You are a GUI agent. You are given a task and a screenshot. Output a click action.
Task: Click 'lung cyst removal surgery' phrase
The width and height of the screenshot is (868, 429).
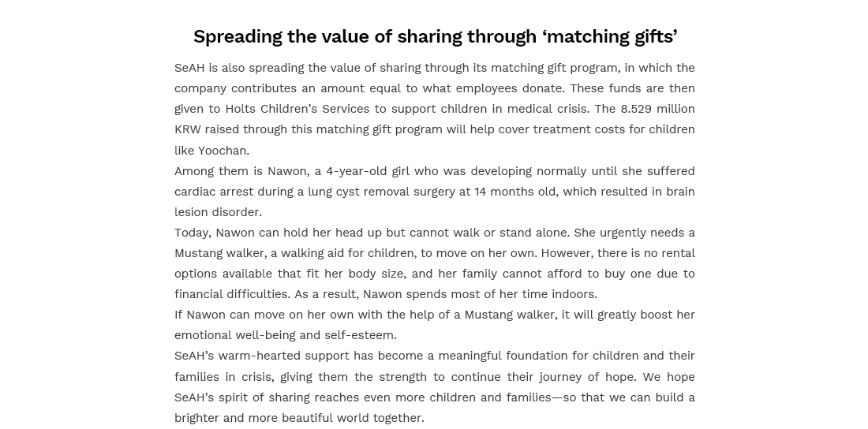383,192
